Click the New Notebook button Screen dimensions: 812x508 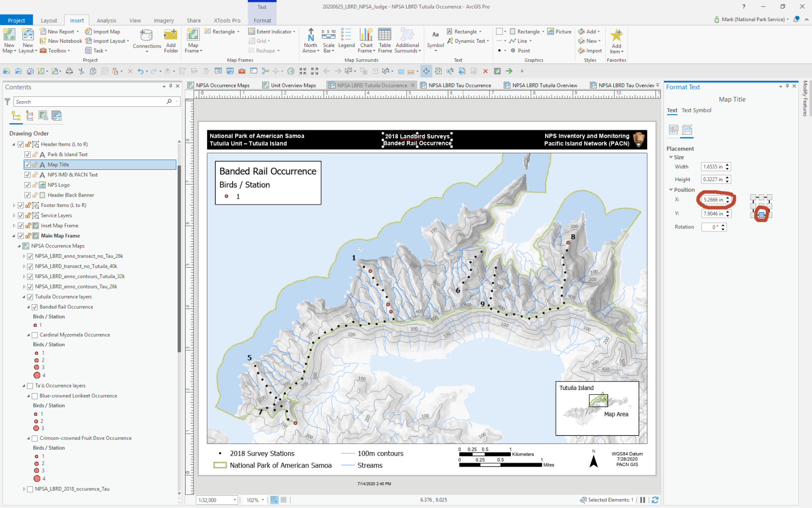61,41
